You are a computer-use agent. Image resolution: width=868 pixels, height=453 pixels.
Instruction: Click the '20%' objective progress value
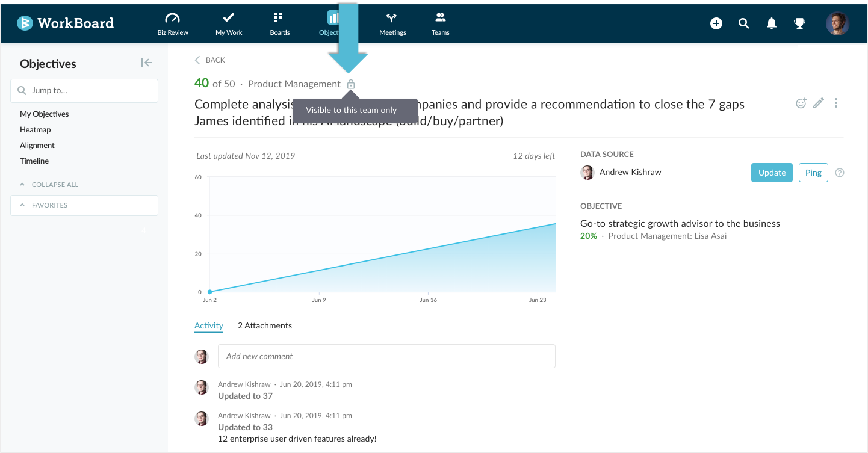589,236
